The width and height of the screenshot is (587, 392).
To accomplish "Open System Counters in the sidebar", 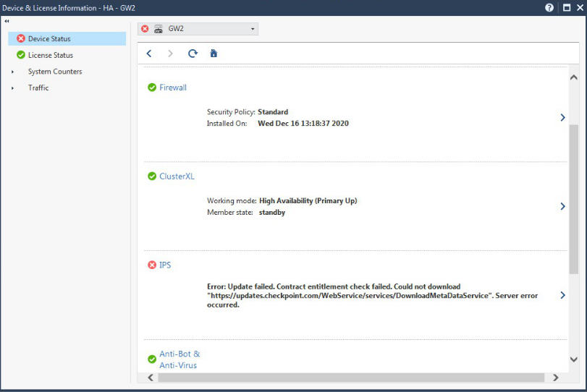I will [55, 72].
